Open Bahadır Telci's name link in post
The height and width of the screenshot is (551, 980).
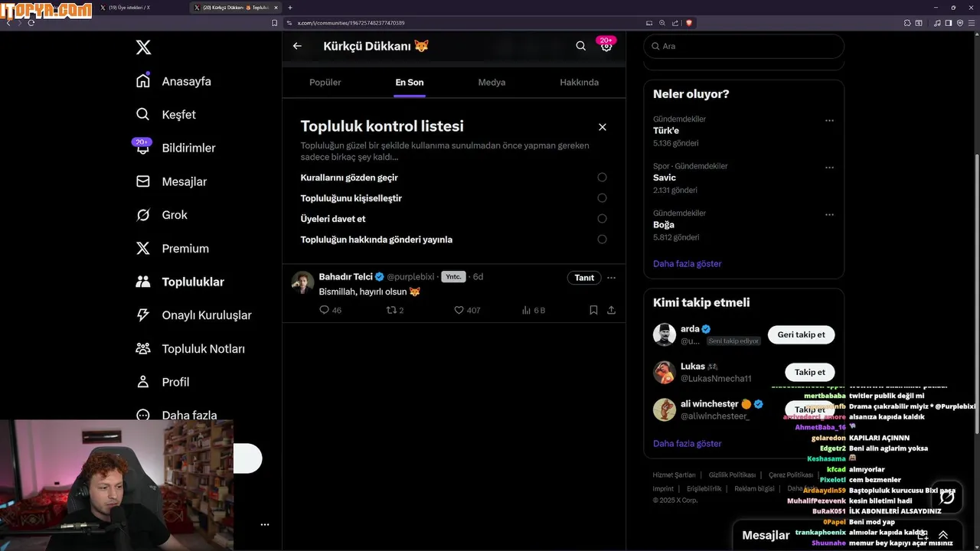click(345, 276)
